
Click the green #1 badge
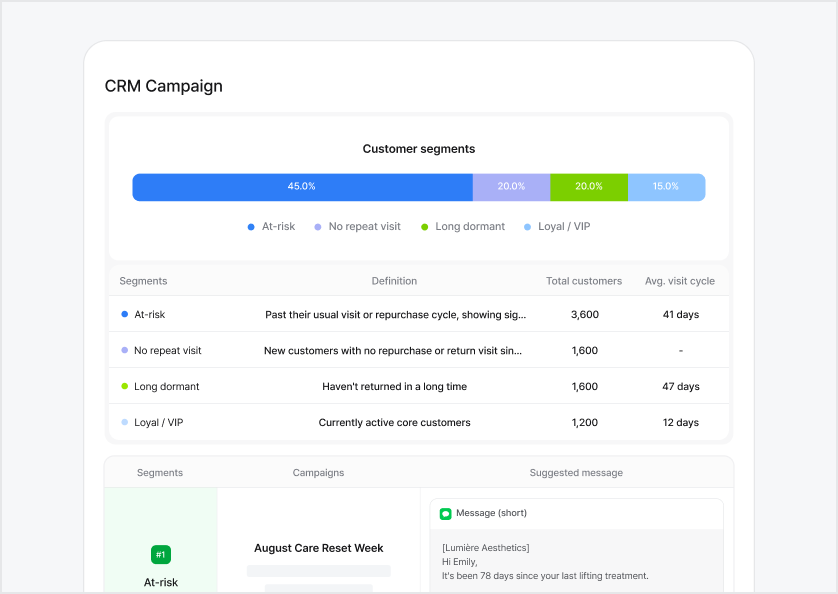[161, 554]
